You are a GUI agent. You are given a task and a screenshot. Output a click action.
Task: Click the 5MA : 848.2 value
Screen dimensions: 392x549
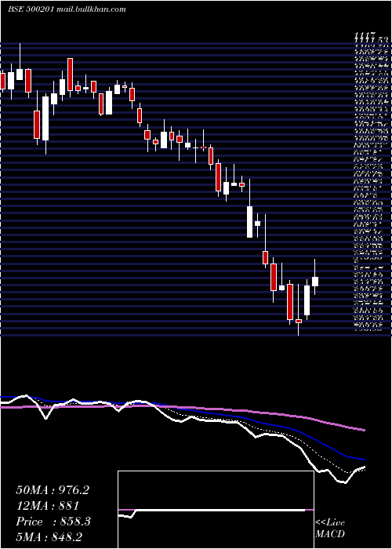pos(50,537)
